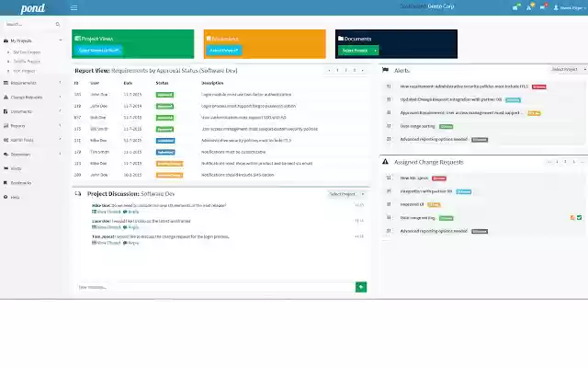This screenshot has width=588, height=368.
Task: Click the Bookmarks icon in sidebar
Action: [x=6, y=182]
